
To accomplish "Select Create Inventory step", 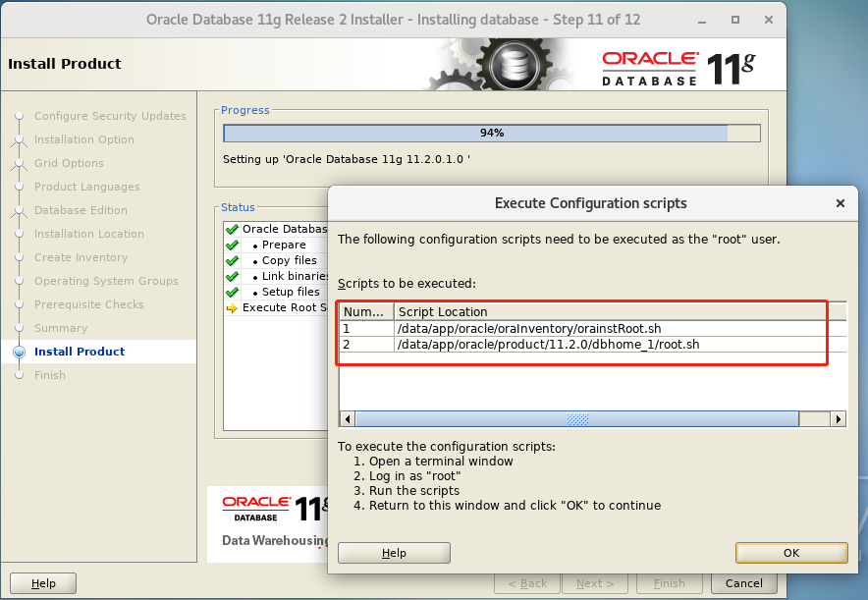I will point(81,257).
